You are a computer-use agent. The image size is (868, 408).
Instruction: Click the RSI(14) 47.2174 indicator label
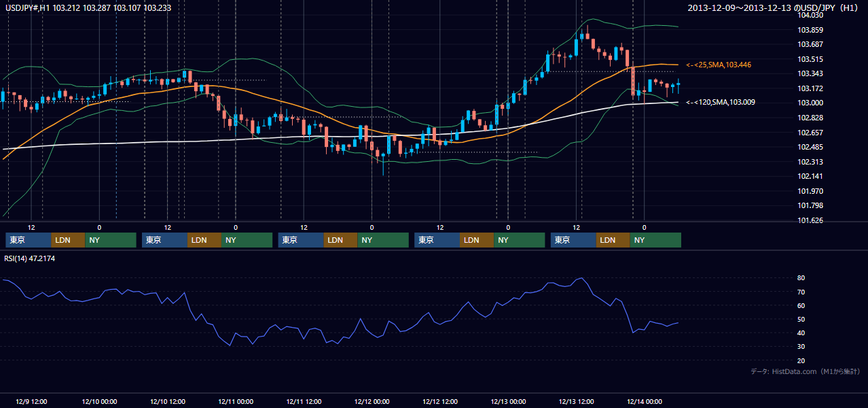[x=30, y=258]
